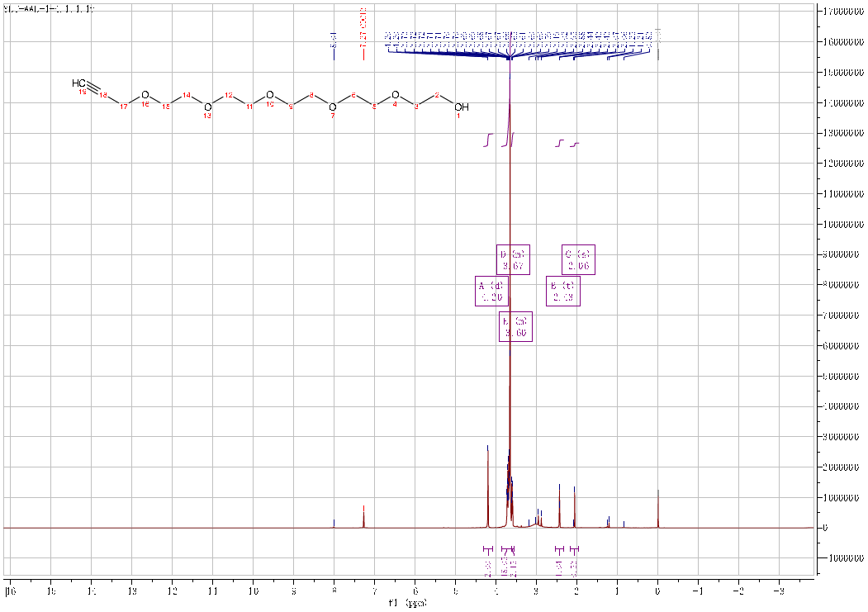
Task: Click the red 7.27 CDCl3 solvent peak label
Action: (363, 27)
